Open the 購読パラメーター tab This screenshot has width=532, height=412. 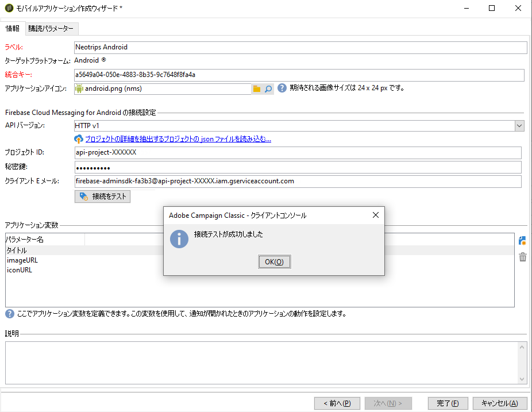(x=51, y=29)
